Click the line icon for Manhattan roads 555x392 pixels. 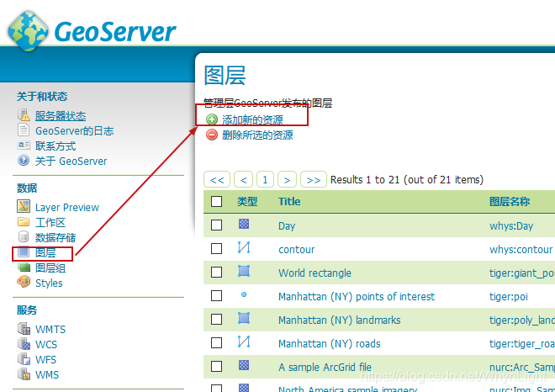click(x=244, y=342)
